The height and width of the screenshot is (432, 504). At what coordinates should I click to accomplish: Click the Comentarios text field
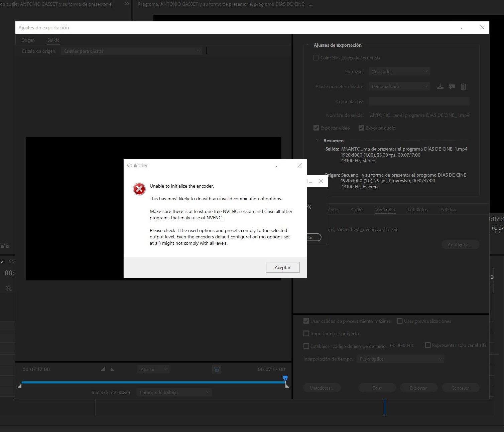(419, 101)
